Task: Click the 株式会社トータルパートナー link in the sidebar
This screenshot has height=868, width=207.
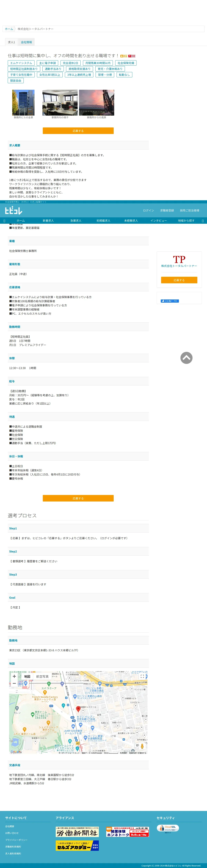Action: coord(179,266)
